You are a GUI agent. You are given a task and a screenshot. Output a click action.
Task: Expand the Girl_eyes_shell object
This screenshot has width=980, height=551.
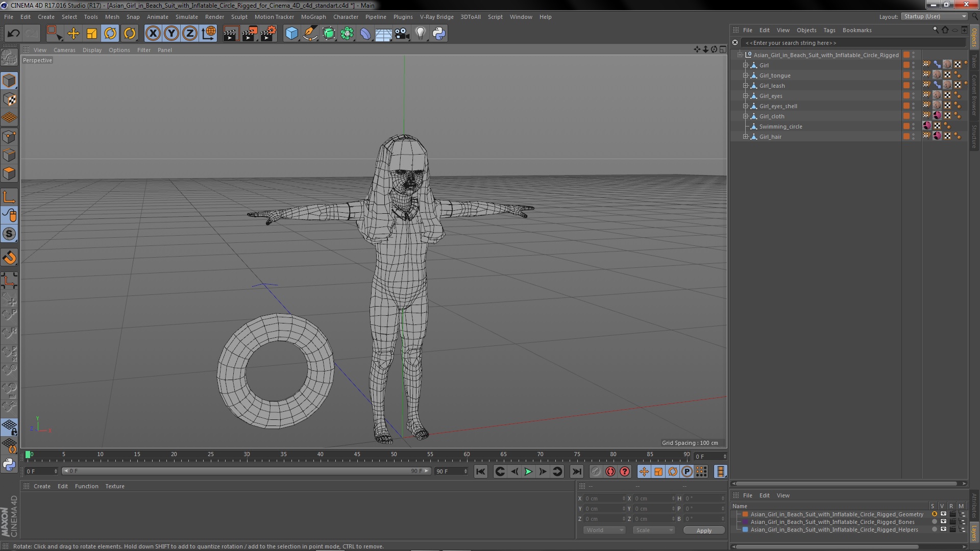pyautogui.click(x=745, y=106)
